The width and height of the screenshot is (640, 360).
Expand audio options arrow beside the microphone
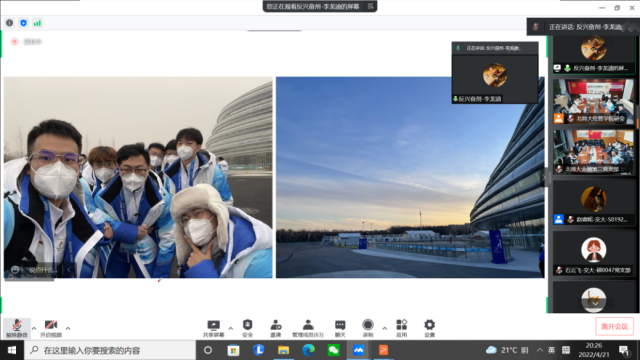point(34,328)
